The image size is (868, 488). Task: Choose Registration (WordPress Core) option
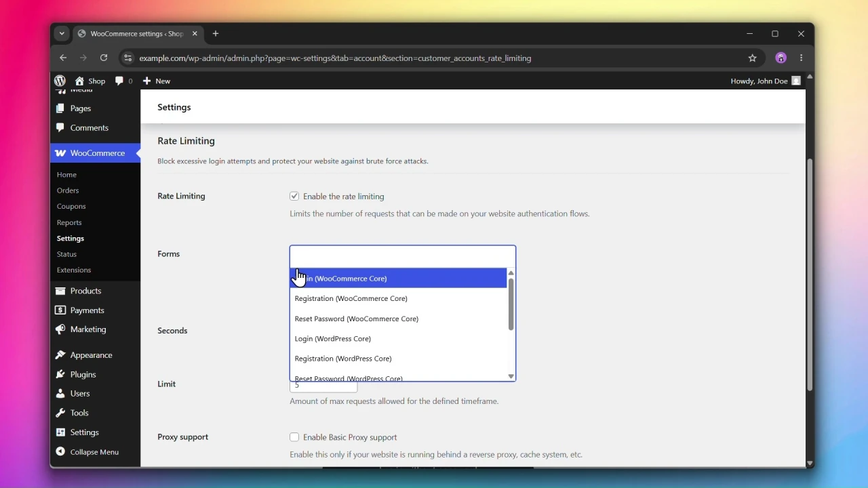399,359
